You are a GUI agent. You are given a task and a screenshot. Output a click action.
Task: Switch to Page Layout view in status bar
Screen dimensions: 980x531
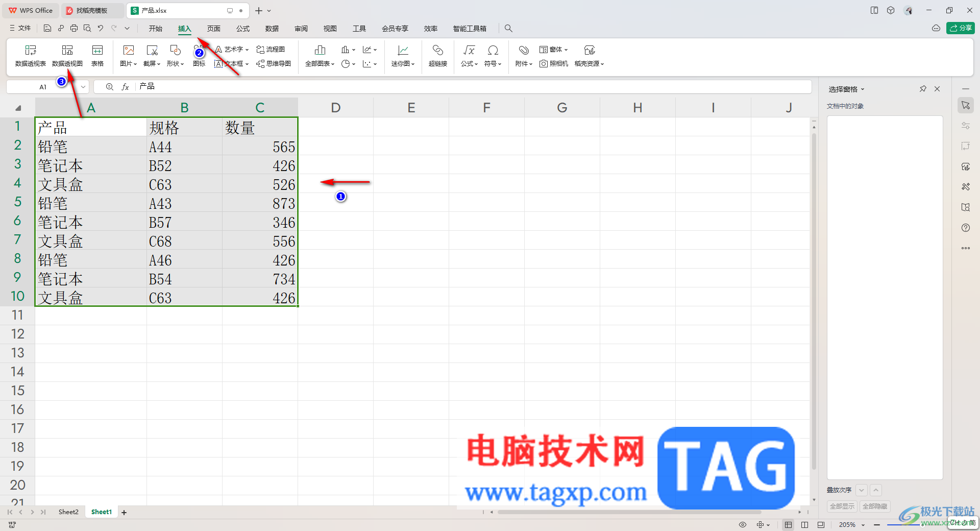tap(821, 525)
